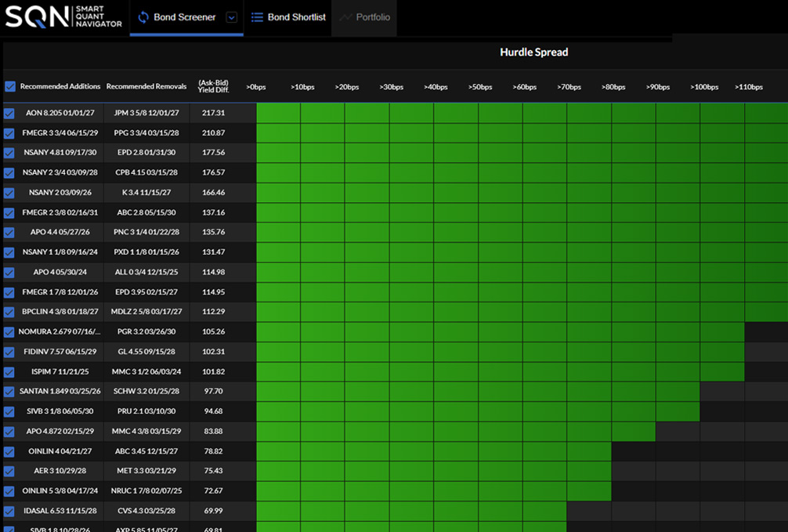Click the >50bps hurdle column header
Image resolution: width=788 pixels, height=532 pixels.
click(479, 87)
